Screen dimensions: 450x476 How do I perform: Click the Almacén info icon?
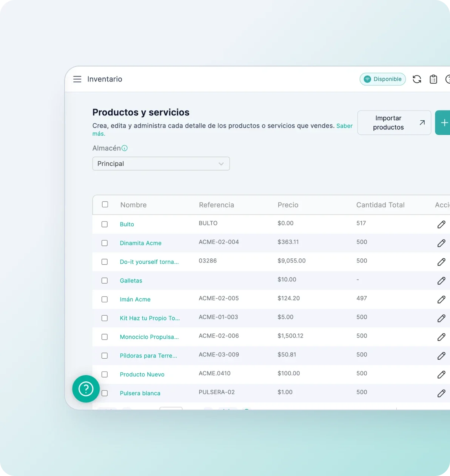pyautogui.click(x=125, y=148)
